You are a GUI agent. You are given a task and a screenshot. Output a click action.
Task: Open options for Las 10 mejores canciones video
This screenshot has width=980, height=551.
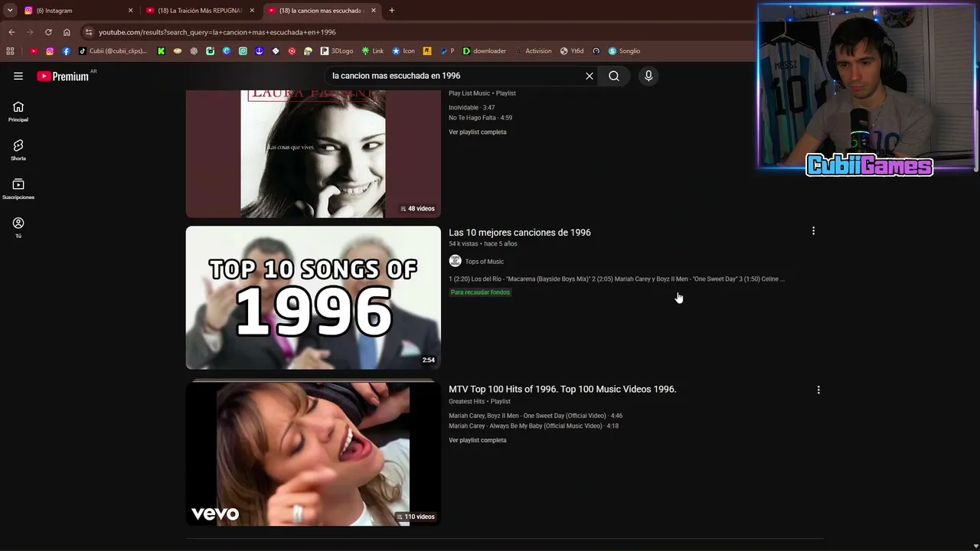coord(813,230)
